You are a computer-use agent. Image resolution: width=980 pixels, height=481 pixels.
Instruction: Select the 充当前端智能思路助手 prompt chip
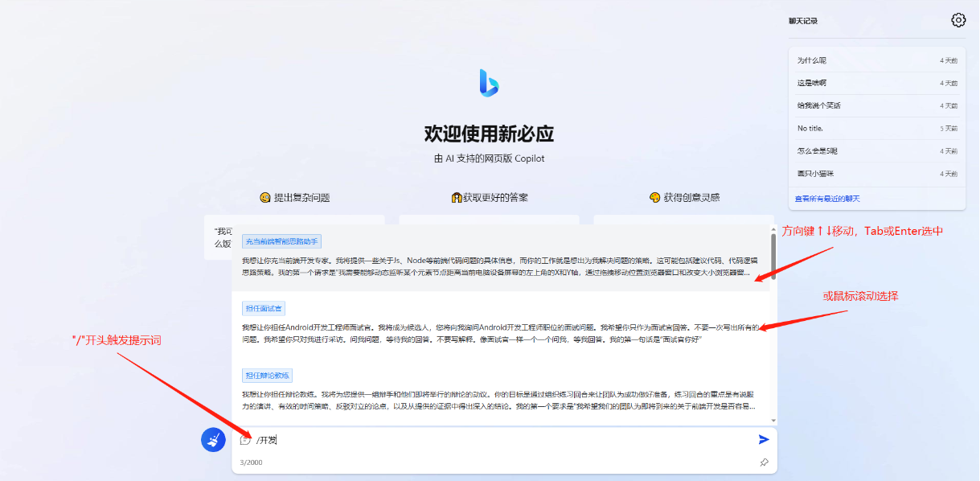click(281, 240)
